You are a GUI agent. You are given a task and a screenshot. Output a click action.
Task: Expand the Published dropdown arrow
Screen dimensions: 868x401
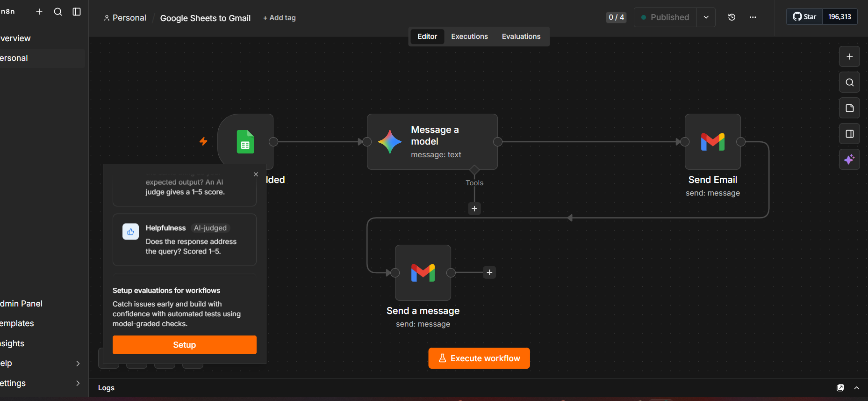point(706,17)
